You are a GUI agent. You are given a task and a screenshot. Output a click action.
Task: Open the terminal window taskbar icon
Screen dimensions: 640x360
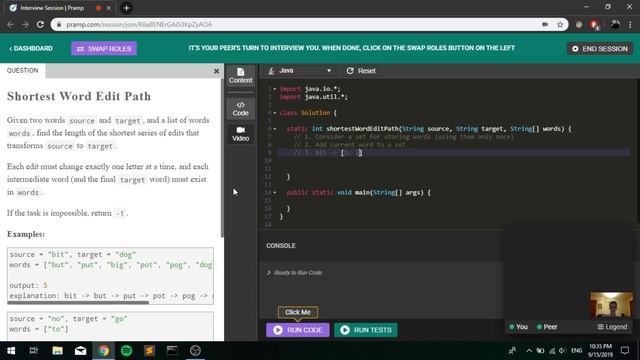tap(172, 351)
